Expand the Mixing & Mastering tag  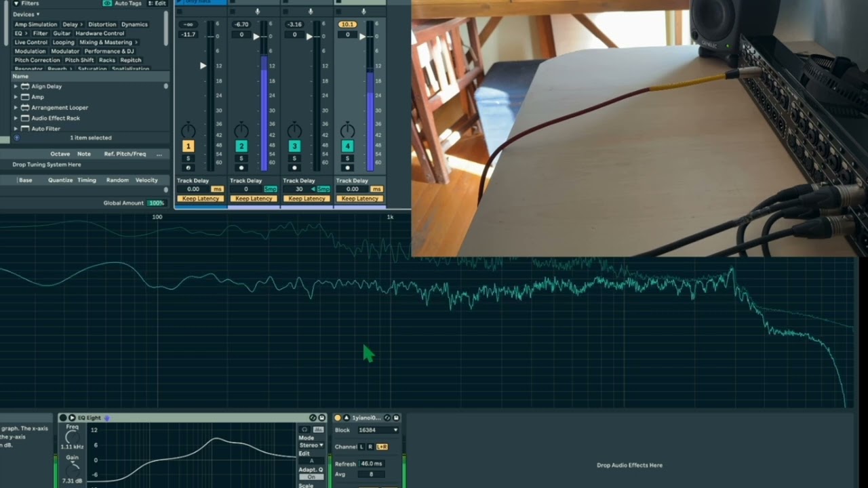click(x=108, y=42)
